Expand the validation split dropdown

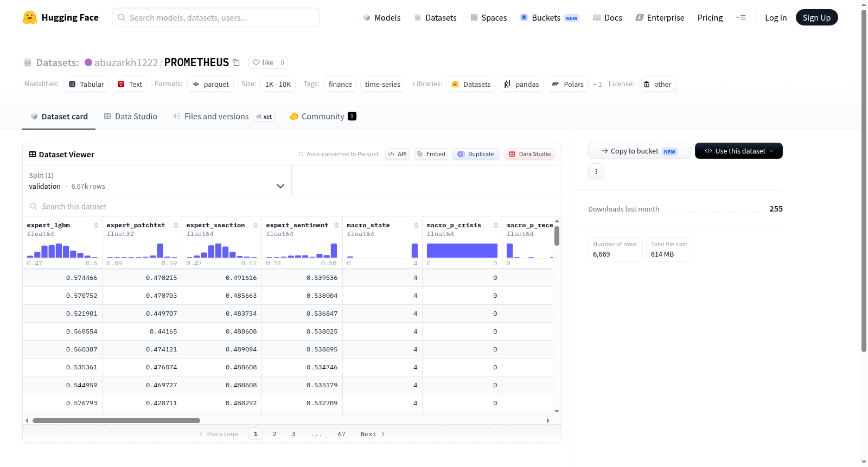coord(157,181)
